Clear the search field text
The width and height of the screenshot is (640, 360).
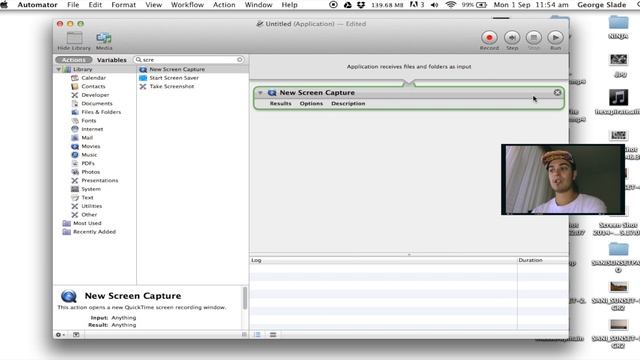click(x=240, y=60)
